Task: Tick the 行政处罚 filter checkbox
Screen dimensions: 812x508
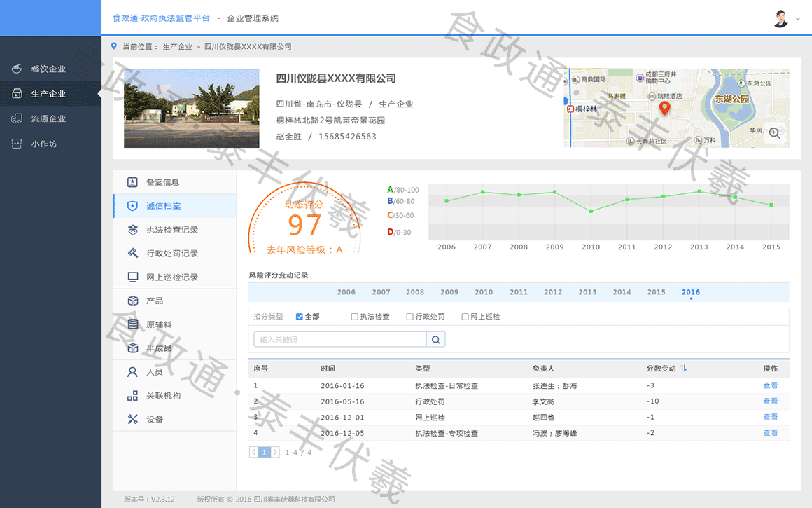Action: pos(410,317)
